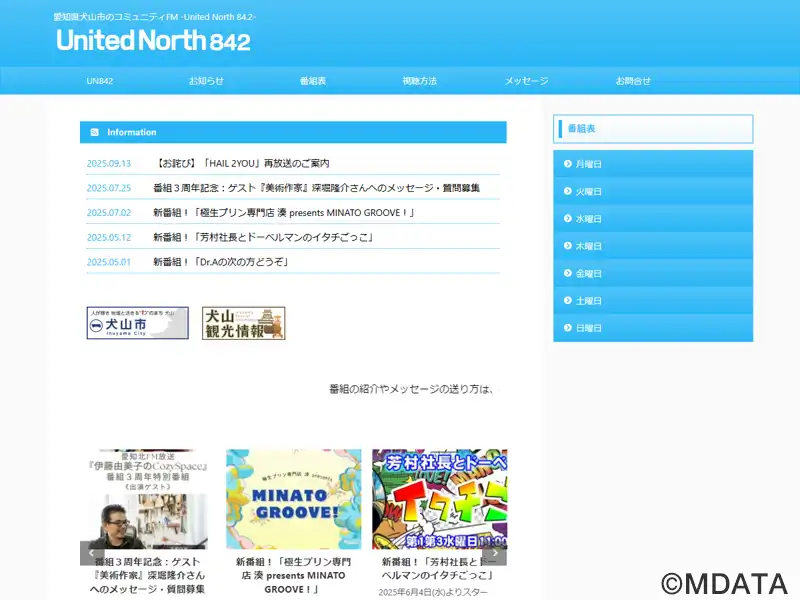Click the arrow icon next to 火曜日

click(567, 191)
